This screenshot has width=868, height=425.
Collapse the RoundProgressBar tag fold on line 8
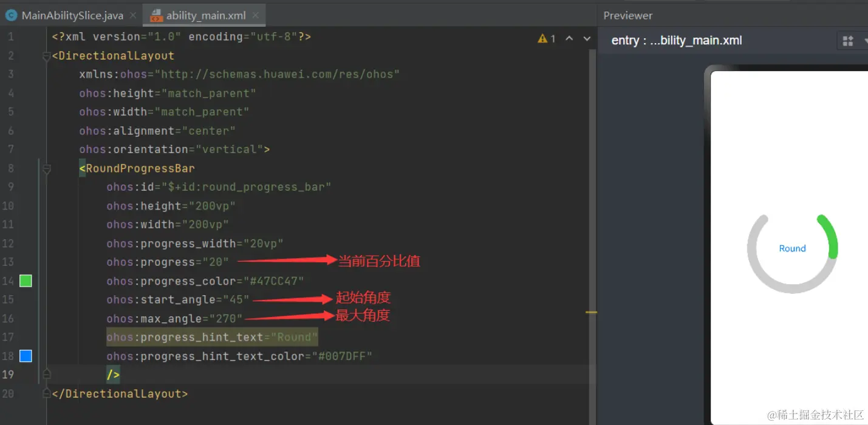(x=46, y=169)
